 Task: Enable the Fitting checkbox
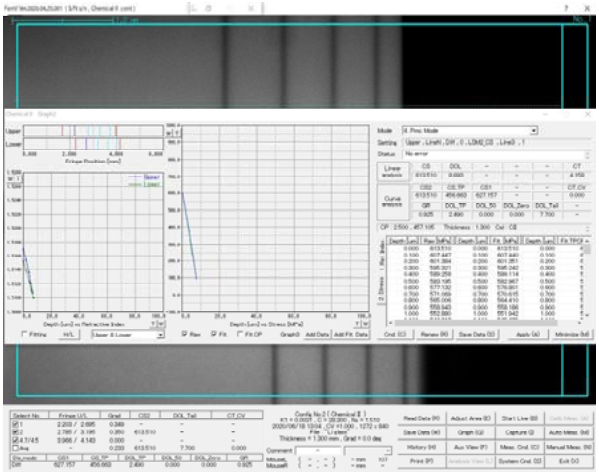[25, 334]
